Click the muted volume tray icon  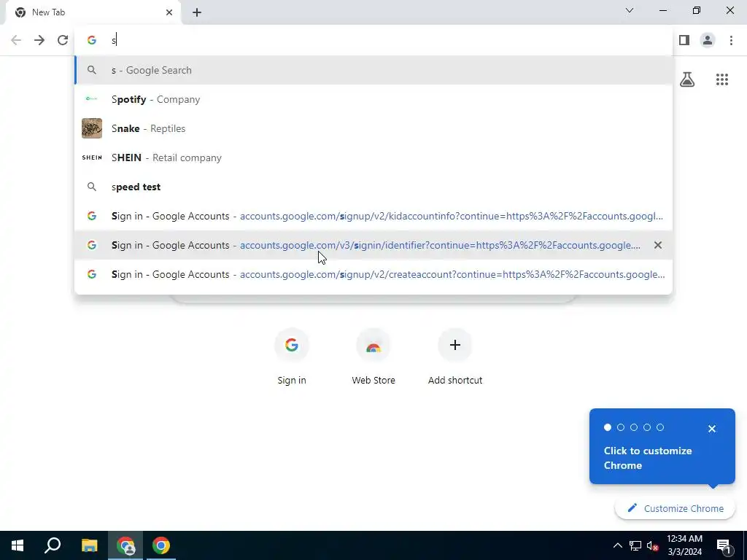[653, 545]
